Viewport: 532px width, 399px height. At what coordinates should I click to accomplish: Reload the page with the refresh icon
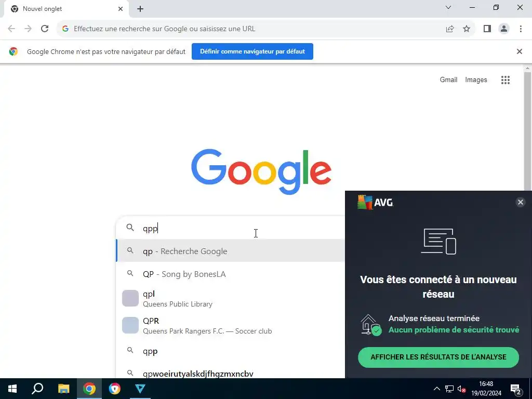pyautogui.click(x=45, y=29)
